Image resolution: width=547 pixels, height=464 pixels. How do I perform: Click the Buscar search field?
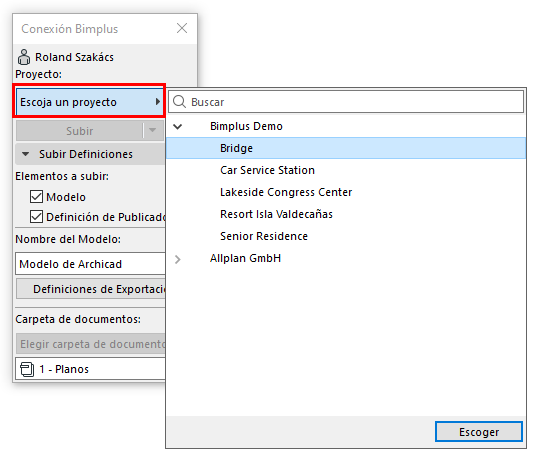point(346,102)
